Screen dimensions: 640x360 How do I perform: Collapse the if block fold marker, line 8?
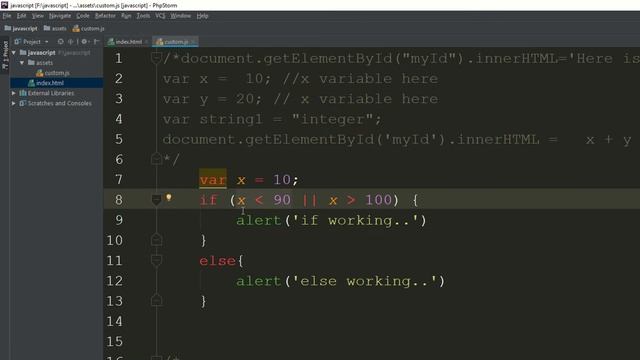[x=156, y=200]
